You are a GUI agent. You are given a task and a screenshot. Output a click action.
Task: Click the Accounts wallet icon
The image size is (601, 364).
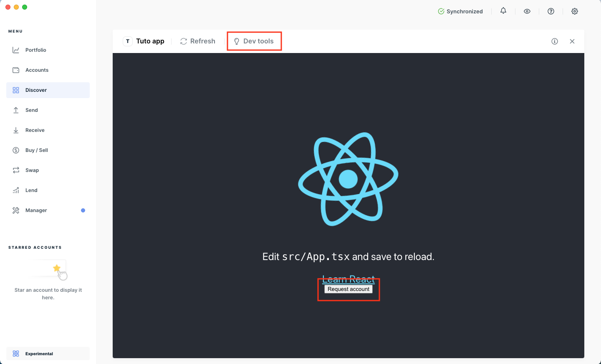click(x=16, y=70)
